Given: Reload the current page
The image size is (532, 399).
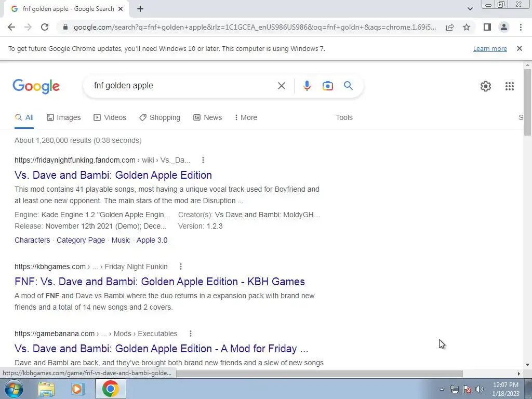Looking at the screenshot, I should [45, 27].
